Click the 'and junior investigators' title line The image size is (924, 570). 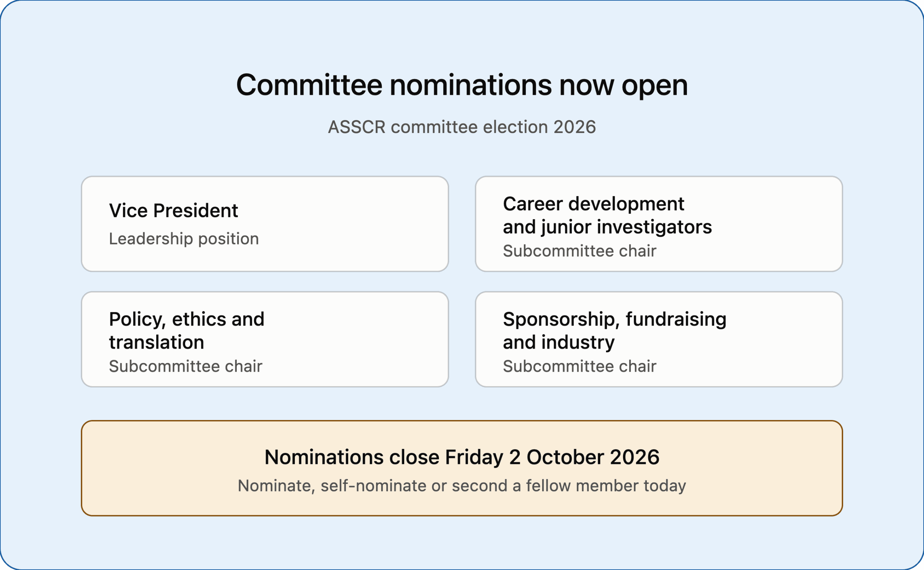point(607,227)
